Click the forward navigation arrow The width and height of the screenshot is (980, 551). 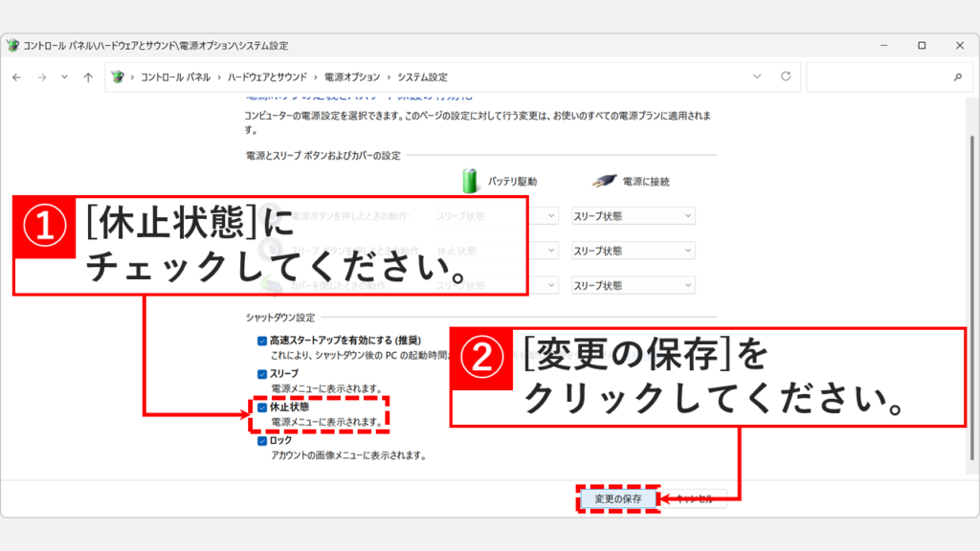[42, 77]
